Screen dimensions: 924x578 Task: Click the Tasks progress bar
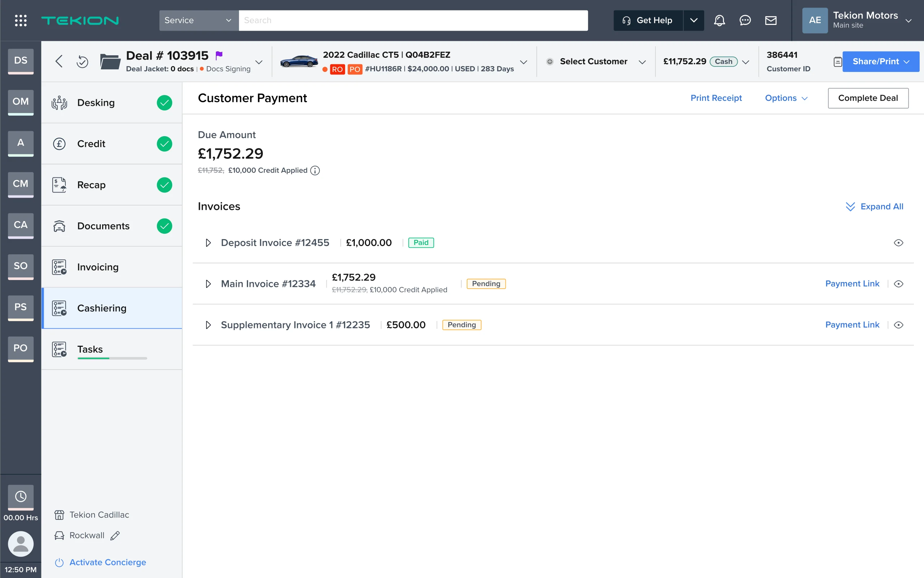(x=112, y=358)
